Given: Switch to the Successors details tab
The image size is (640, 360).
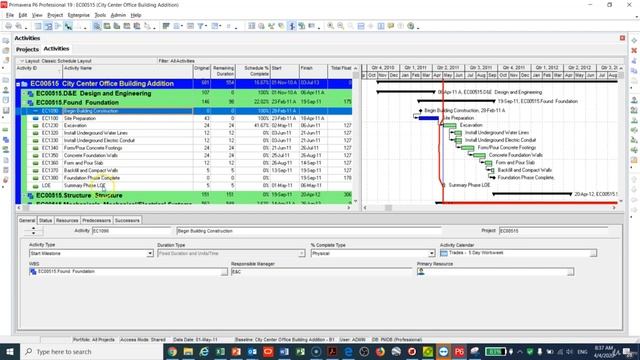Looking at the screenshot, I should point(127,220).
